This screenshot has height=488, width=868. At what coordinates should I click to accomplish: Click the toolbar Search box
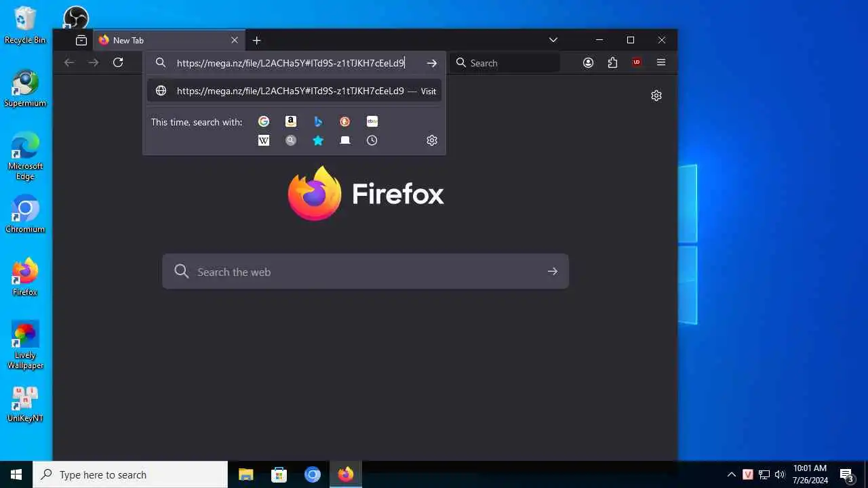(505, 63)
